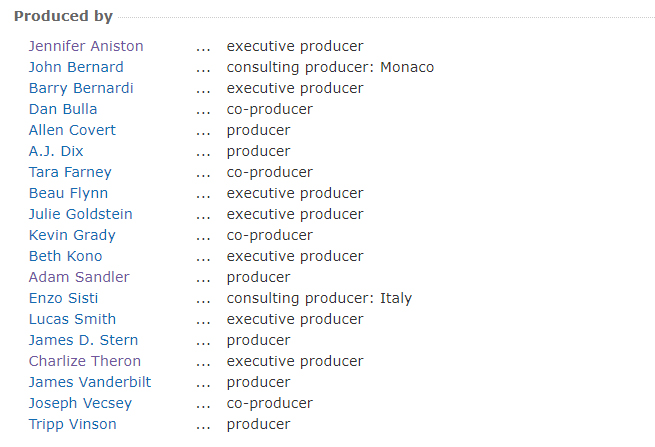The width and height of the screenshot is (655, 447).
Task: Open Adam Sandler's profile page
Action: 79,277
